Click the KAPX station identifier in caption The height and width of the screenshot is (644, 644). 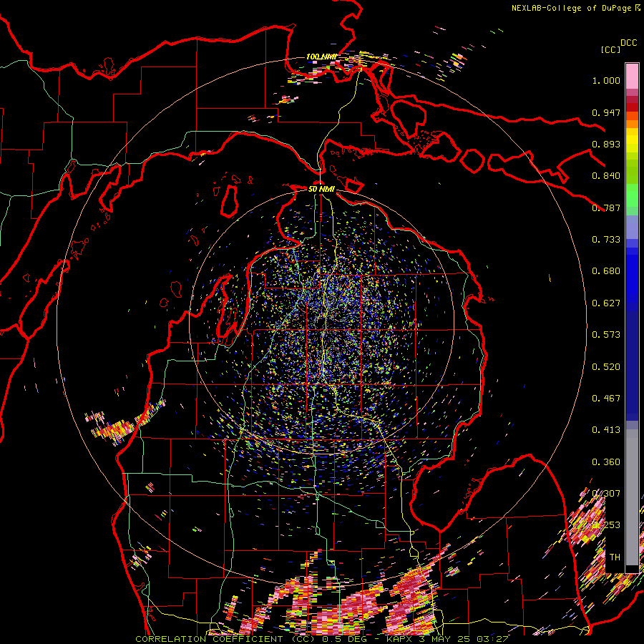click(399, 639)
